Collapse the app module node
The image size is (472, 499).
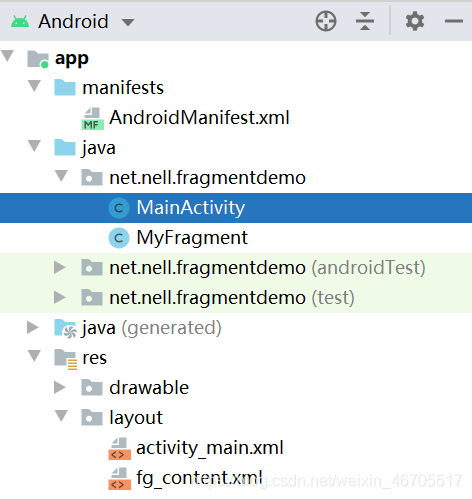pos(8,56)
